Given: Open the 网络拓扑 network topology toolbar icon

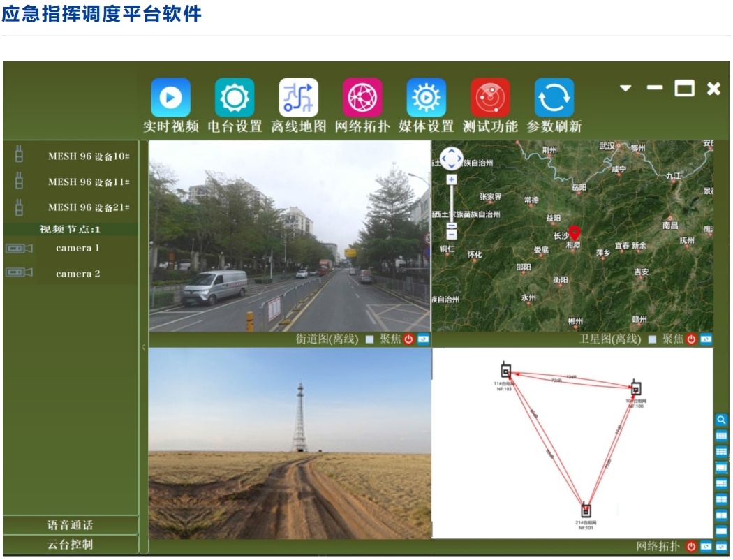Looking at the screenshot, I should coord(362,98).
